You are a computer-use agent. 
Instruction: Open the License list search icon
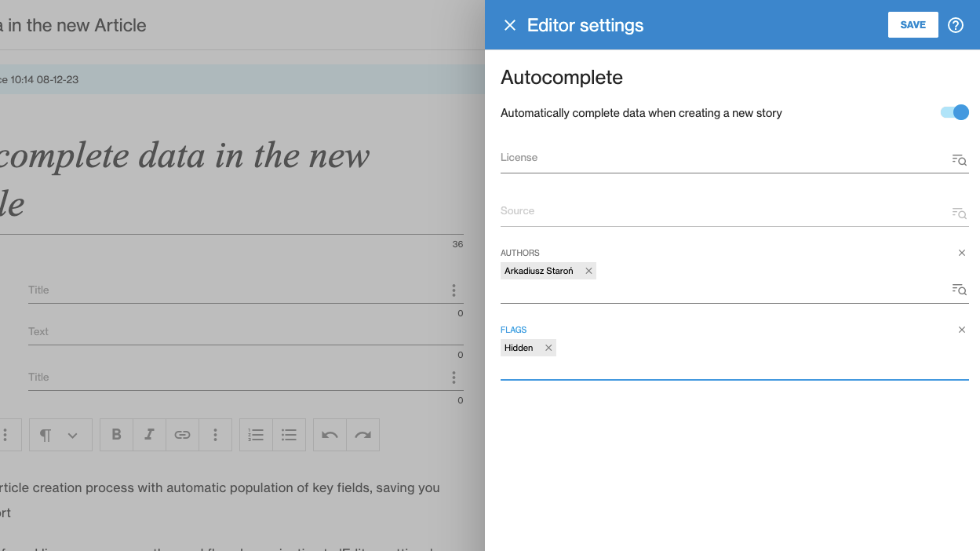tap(959, 160)
